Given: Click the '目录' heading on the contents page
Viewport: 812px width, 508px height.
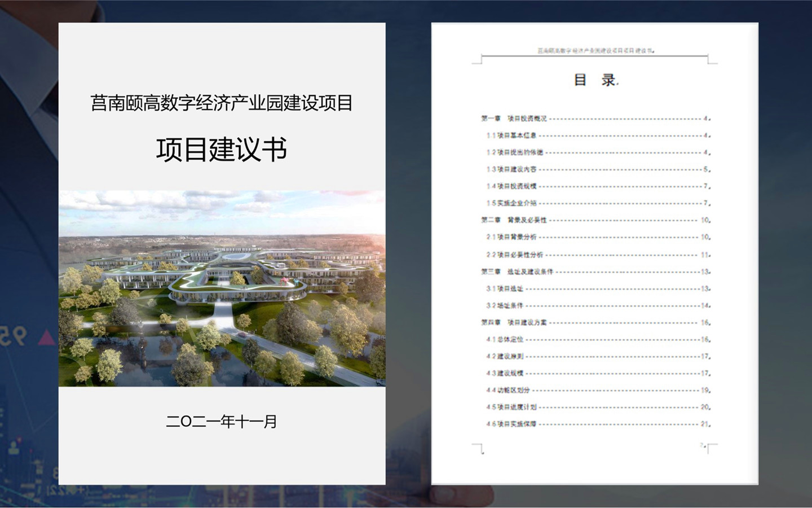Looking at the screenshot, I should coord(595,80).
